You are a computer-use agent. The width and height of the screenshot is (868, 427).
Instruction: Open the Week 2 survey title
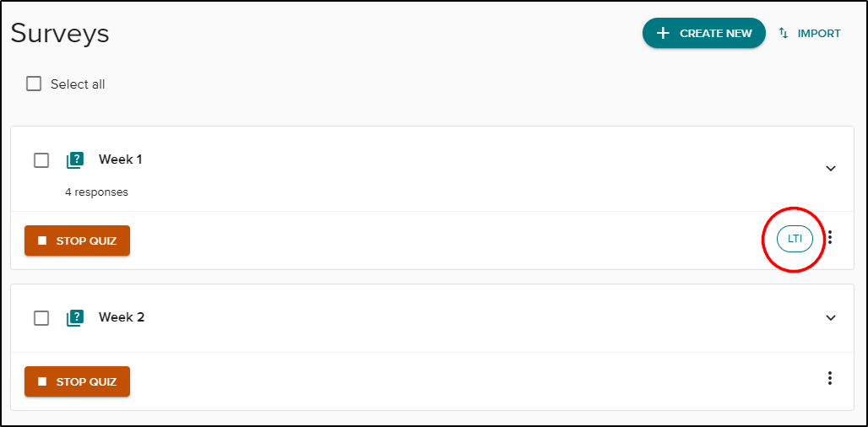pos(122,317)
